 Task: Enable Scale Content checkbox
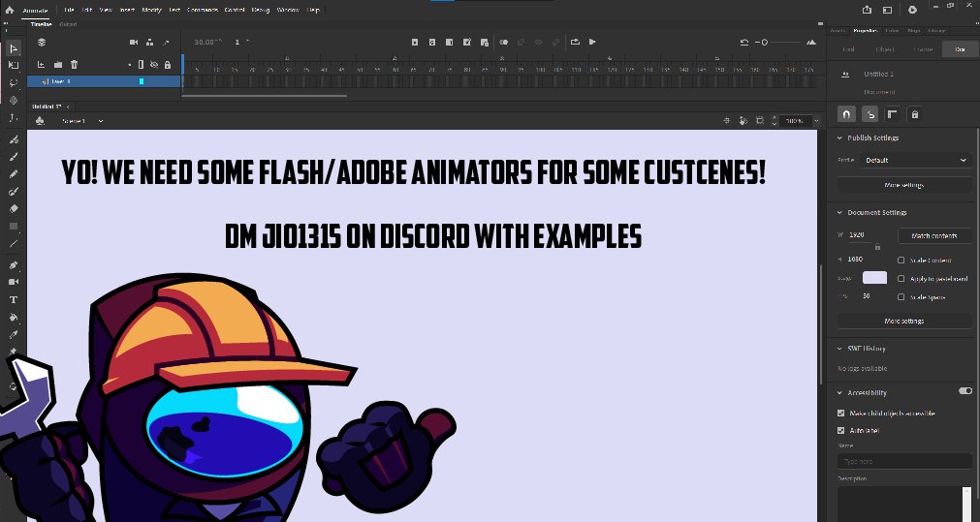pyautogui.click(x=901, y=261)
